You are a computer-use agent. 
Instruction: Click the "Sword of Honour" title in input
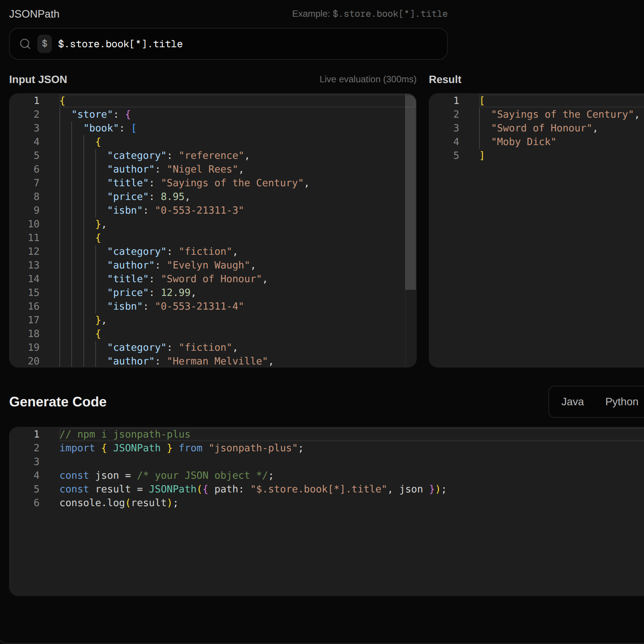pyautogui.click(x=211, y=279)
